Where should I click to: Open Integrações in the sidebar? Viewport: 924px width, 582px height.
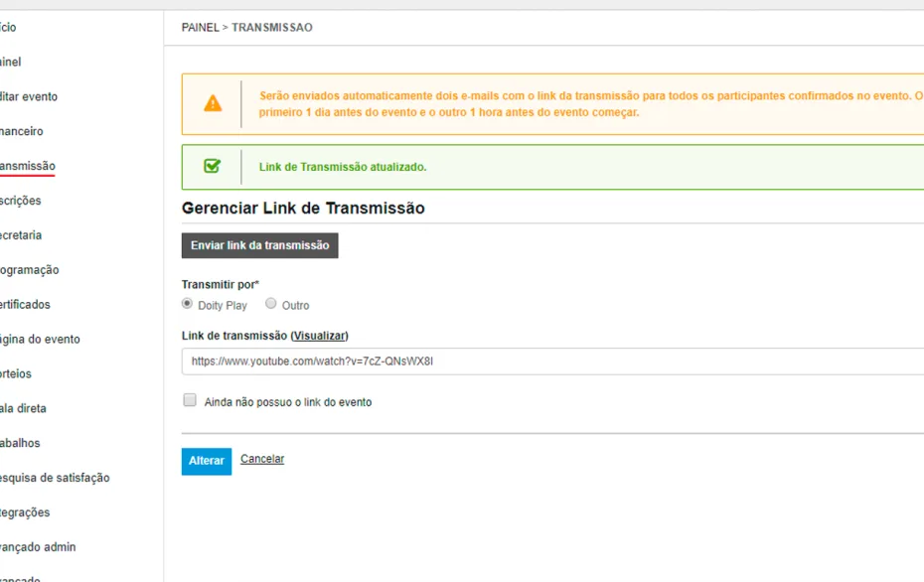[x=25, y=512]
